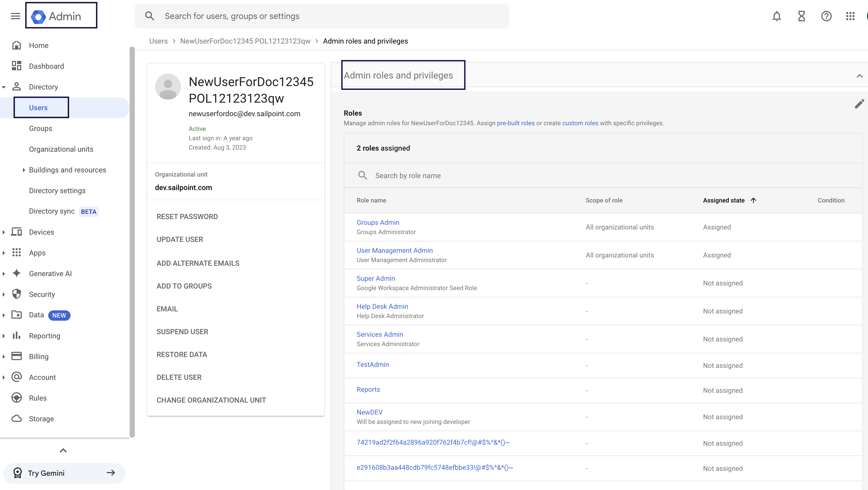Open the Help Desk Admin role

click(x=382, y=306)
